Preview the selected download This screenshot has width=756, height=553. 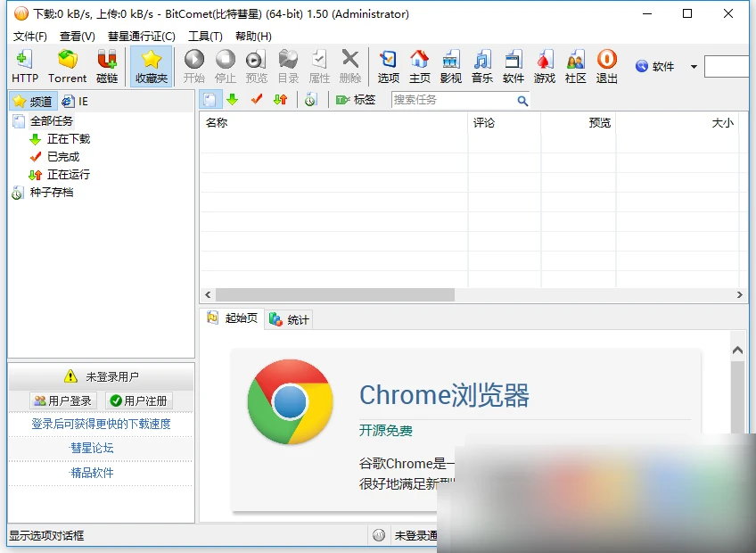tap(256, 64)
